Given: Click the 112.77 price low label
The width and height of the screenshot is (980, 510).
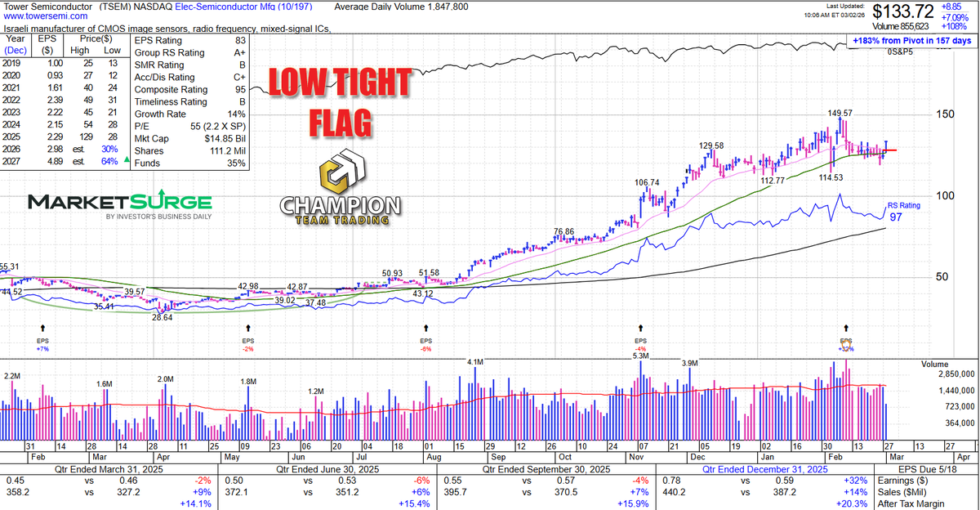Looking at the screenshot, I should [772, 181].
